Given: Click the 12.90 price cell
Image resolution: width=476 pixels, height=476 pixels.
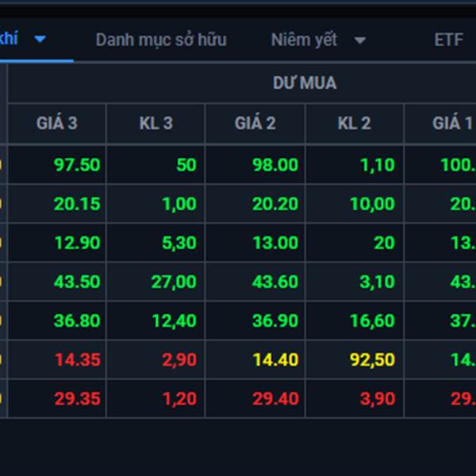Looking at the screenshot, I should (57, 243).
